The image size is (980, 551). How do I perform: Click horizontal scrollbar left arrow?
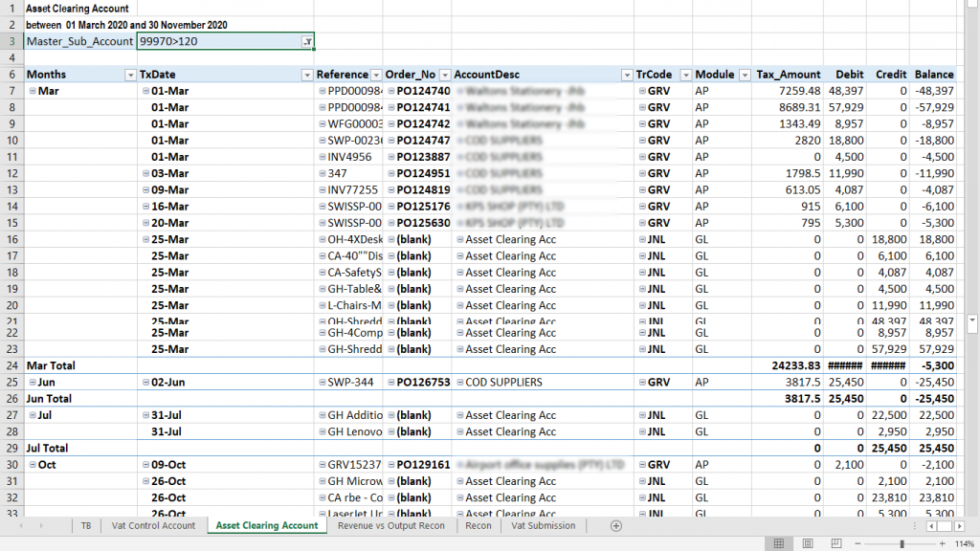pyautogui.click(x=931, y=526)
